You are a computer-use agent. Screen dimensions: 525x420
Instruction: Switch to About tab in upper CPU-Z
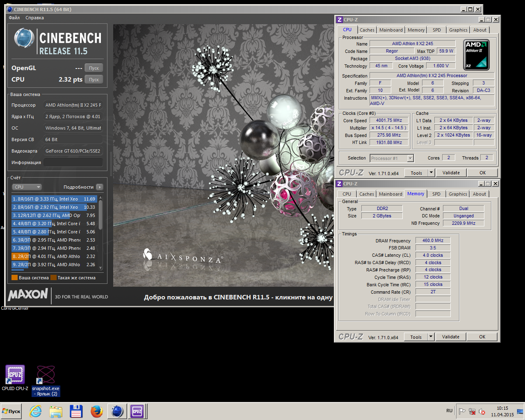[x=480, y=30]
